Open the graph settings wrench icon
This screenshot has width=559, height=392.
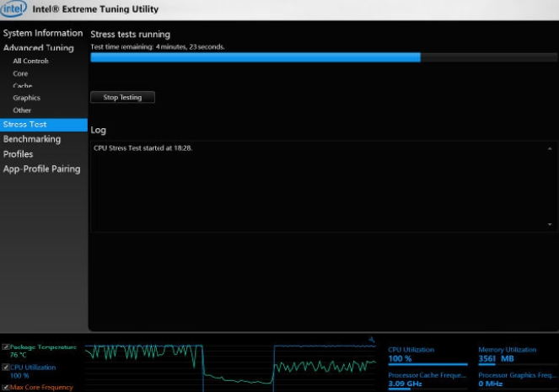pyautogui.click(x=371, y=340)
